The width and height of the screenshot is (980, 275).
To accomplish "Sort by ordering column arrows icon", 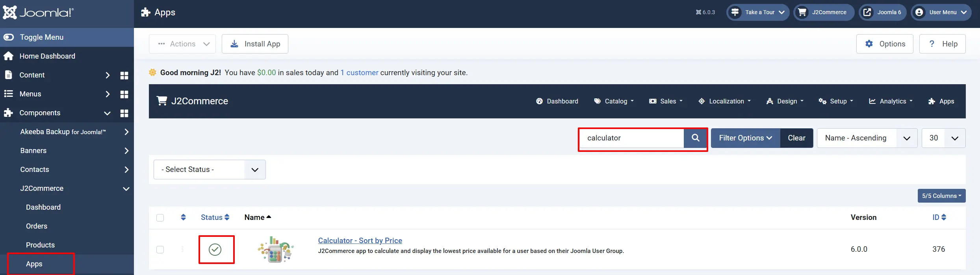I will pyautogui.click(x=183, y=217).
